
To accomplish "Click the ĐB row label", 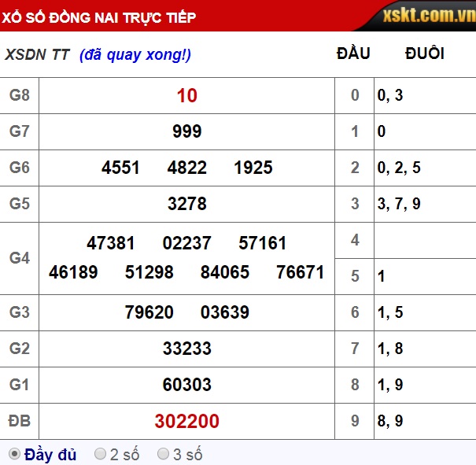I will pyautogui.click(x=20, y=421).
